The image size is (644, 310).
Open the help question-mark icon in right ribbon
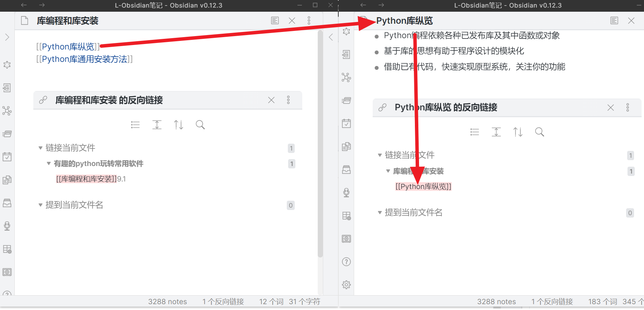click(x=346, y=262)
